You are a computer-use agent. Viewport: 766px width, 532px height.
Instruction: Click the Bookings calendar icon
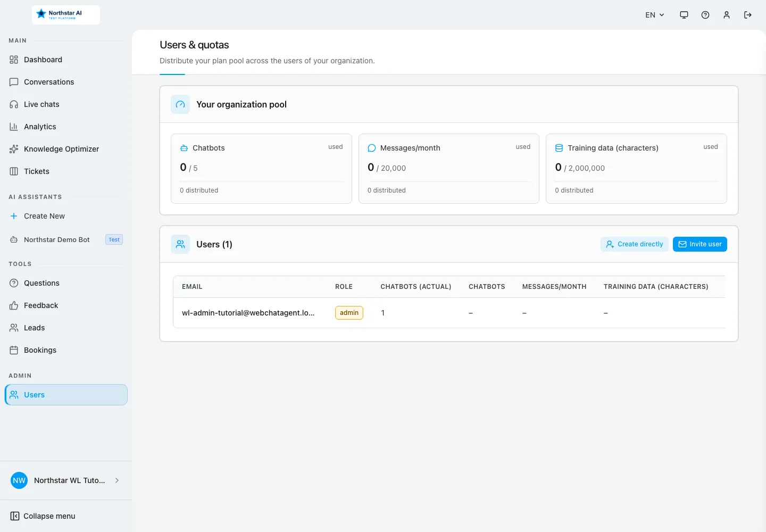coord(14,350)
